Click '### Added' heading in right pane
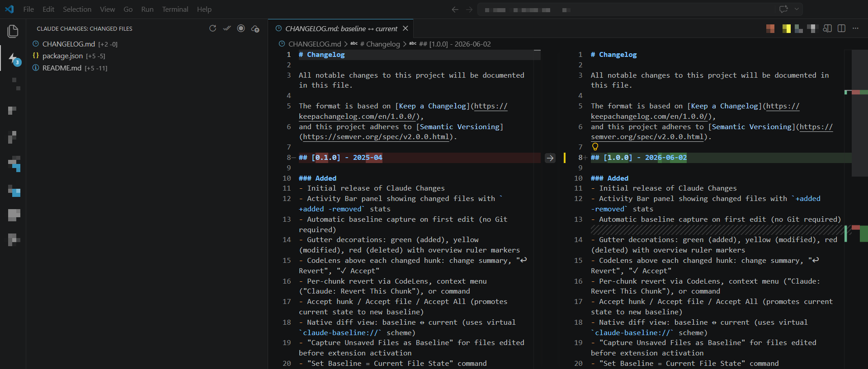The image size is (868, 369). (x=609, y=178)
